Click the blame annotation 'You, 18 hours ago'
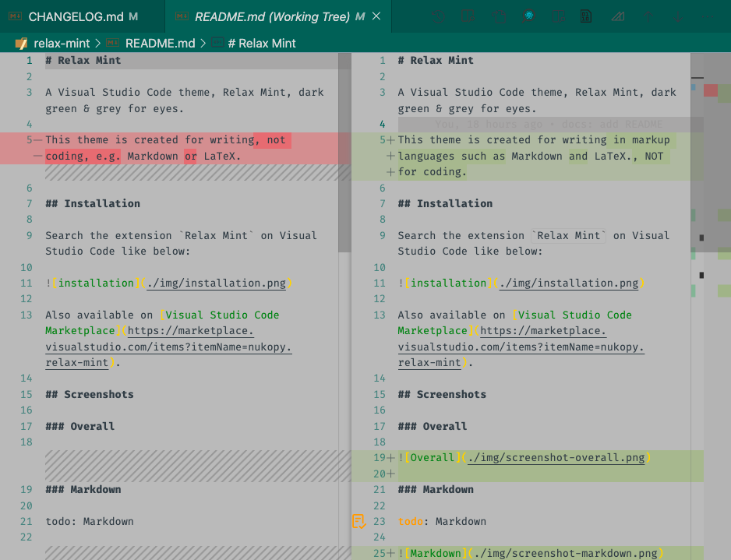Viewport: 731px width, 560px height. pyautogui.click(x=487, y=125)
